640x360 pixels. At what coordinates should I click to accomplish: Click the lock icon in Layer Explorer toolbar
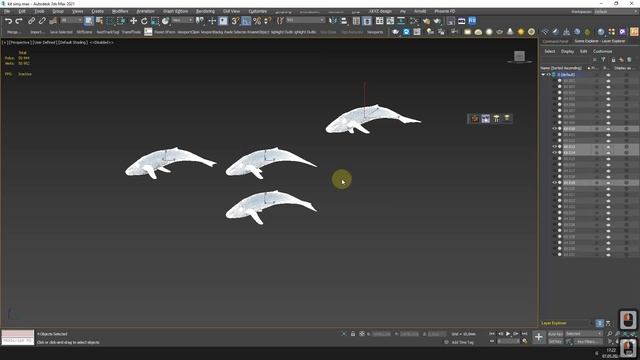[x=613, y=60]
